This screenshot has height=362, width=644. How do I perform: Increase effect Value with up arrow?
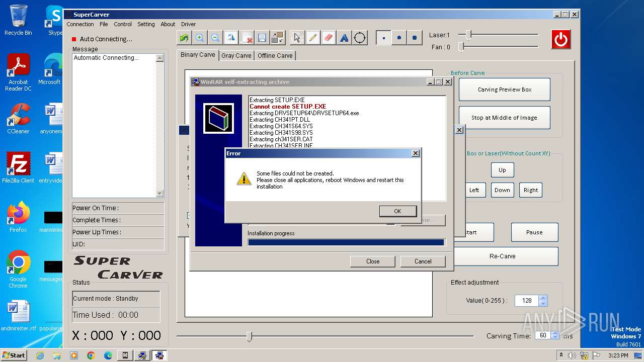click(542, 298)
